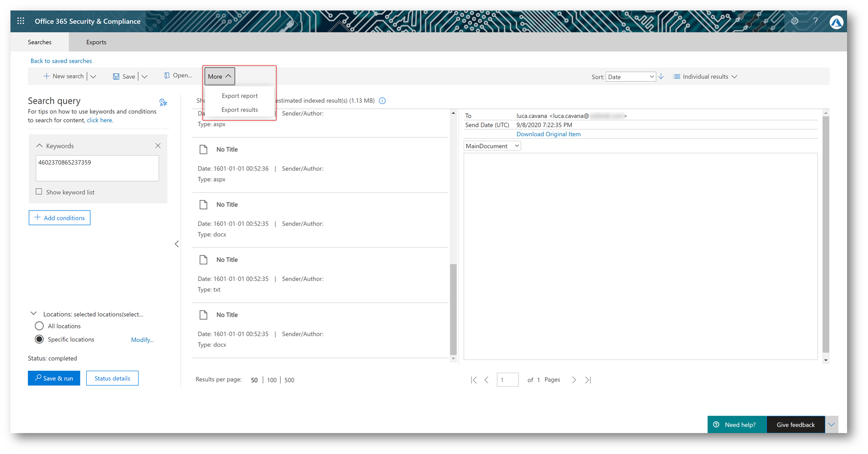Click document icon of txt No Title item

[203, 259]
